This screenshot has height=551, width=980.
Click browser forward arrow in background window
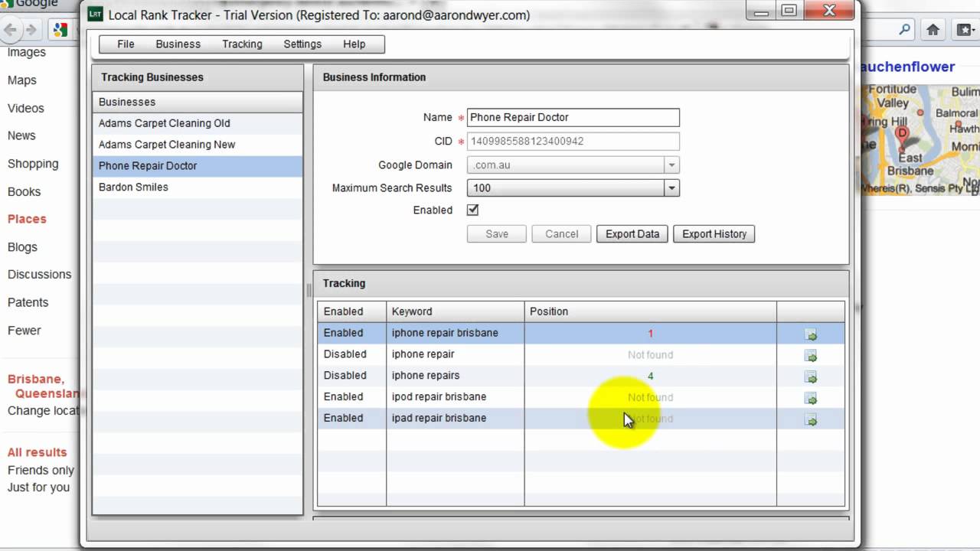coord(31,30)
